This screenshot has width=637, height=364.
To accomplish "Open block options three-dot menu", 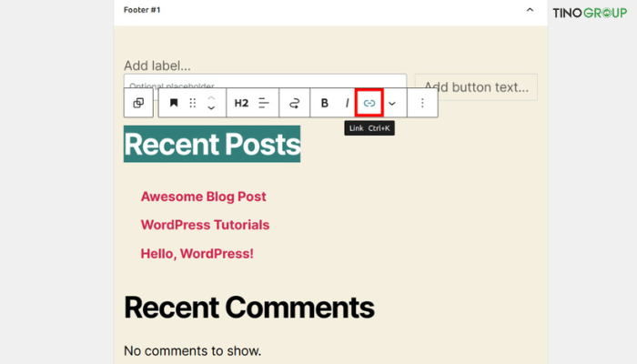I will pos(422,103).
